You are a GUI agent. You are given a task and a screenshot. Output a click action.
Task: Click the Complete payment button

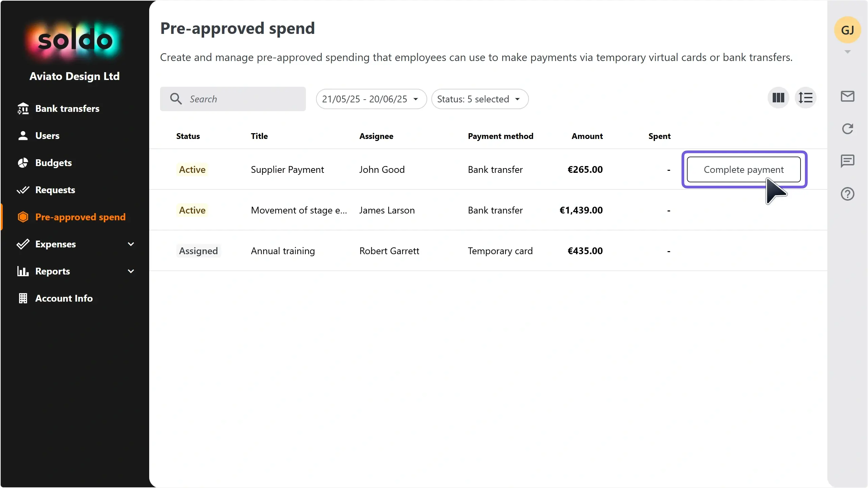[744, 169]
